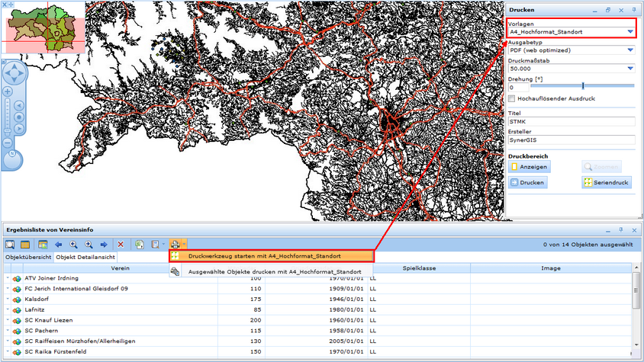Go to next result with right arrow
The image size is (644, 362).
point(103,244)
